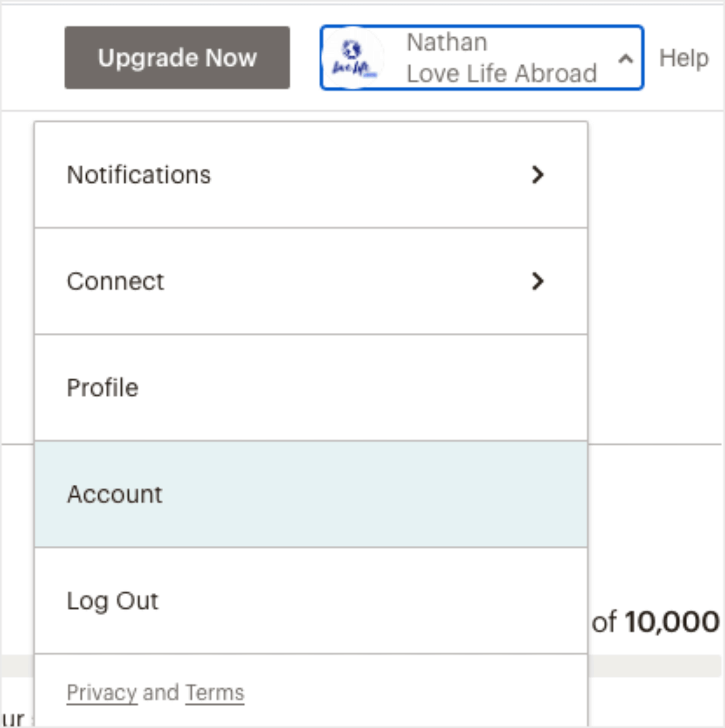Image resolution: width=725 pixels, height=728 pixels.
Task: Click the right arrow beside Connect
Action: (538, 282)
